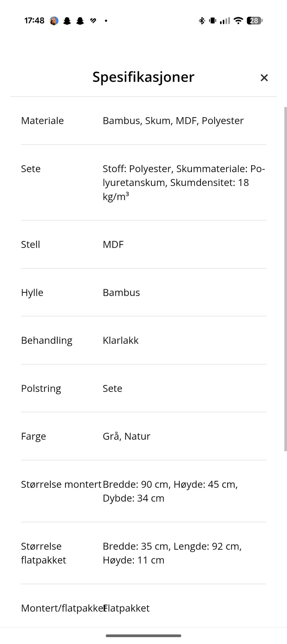The image size is (287, 644).
Task: Tap the Hylle Bambus value
Action: pyautogui.click(x=121, y=293)
